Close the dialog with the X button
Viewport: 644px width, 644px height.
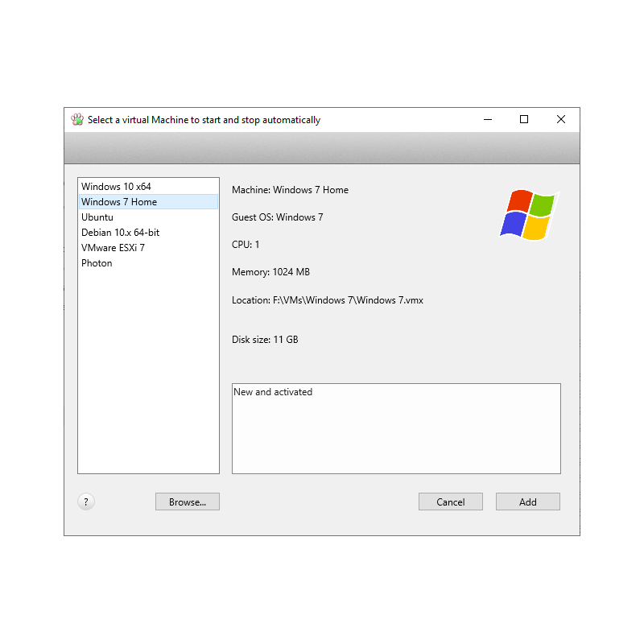pos(561,120)
